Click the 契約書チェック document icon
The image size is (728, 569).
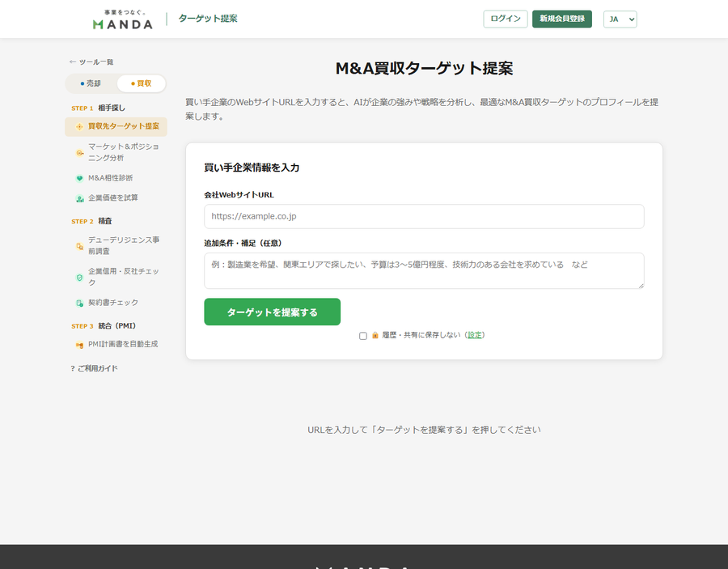(79, 304)
